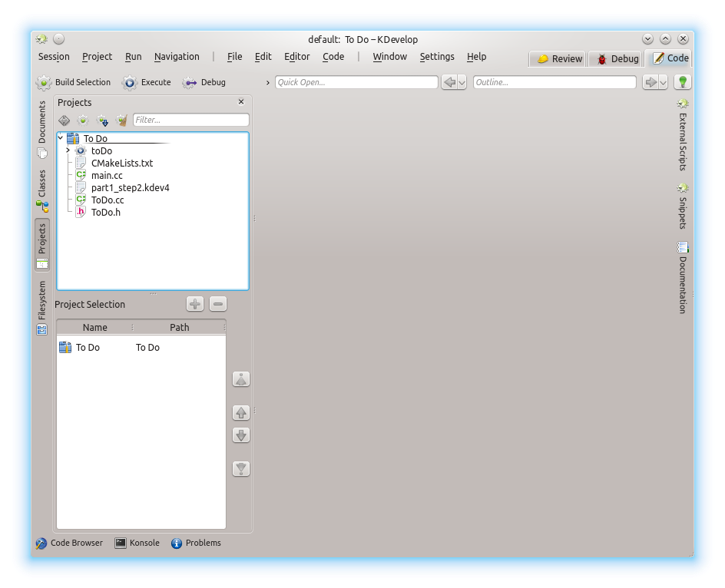Image resolution: width=725 pixels, height=588 pixels.
Task: Click the green lightbulb icon
Action: 683,82
